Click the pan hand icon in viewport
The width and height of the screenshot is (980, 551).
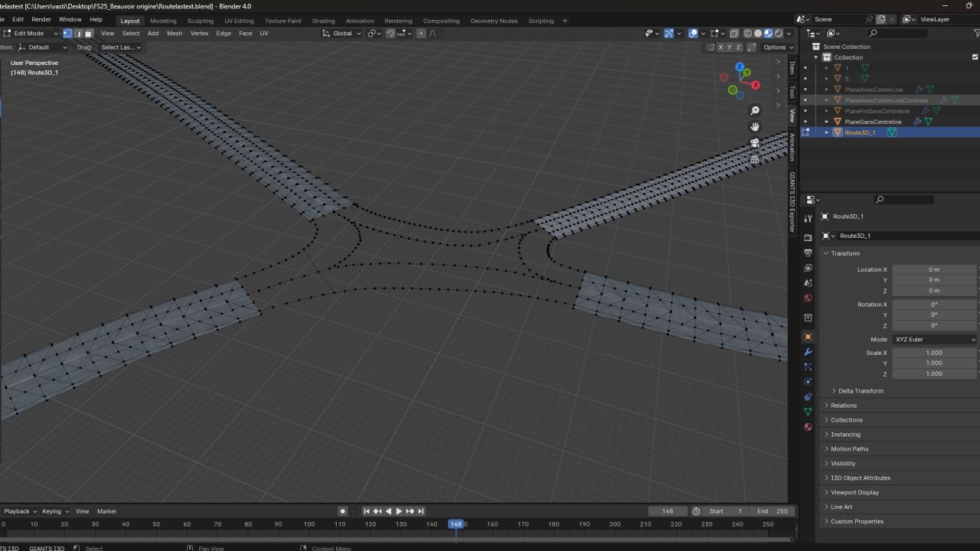(x=755, y=127)
